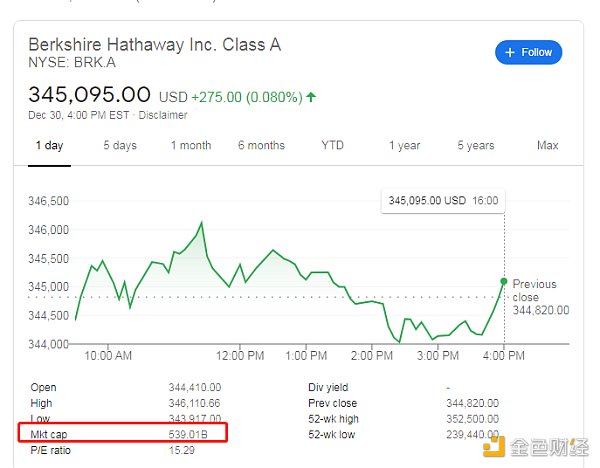Image resolution: width=600 pixels, height=468 pixels.
Task: Click the stock title Berkshire Hathaway Inc. Class A
Action: (x=155, y=44)
